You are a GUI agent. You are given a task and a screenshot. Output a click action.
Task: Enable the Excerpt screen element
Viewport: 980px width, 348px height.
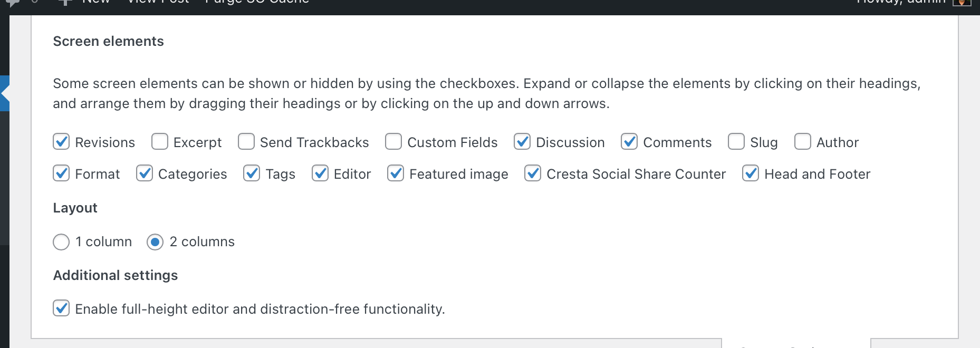(159, 141)
